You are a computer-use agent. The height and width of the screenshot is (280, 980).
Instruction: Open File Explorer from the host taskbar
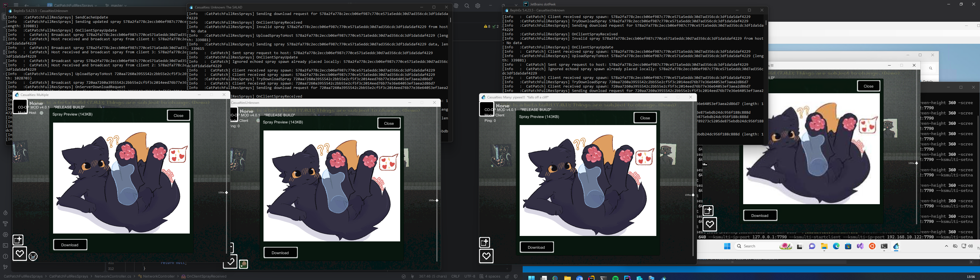click(567, 278)
